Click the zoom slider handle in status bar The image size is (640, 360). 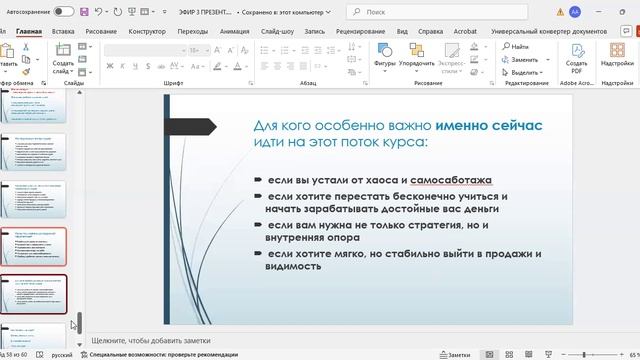584,355
